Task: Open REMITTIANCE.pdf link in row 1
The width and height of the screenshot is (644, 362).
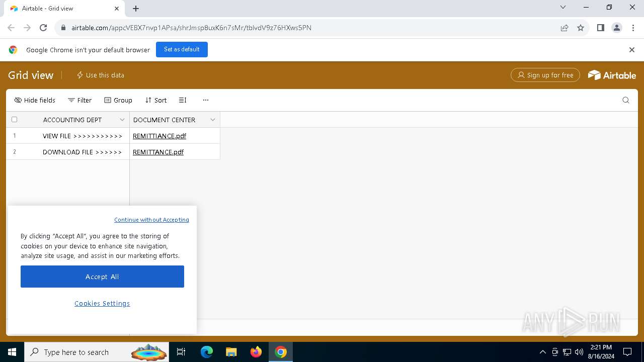Action: (159, 136)
